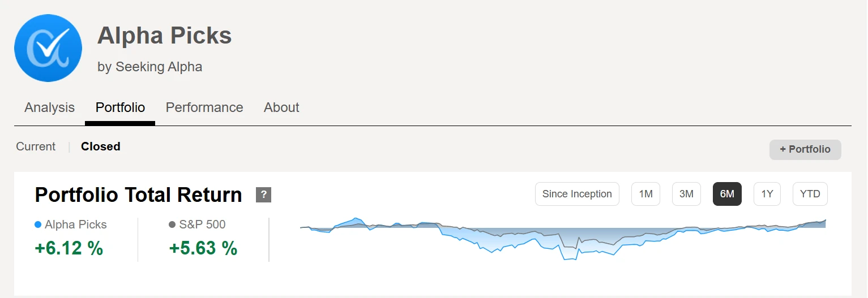Open the Performance tab
The image size is (868, 298).
tap(204, 107)
